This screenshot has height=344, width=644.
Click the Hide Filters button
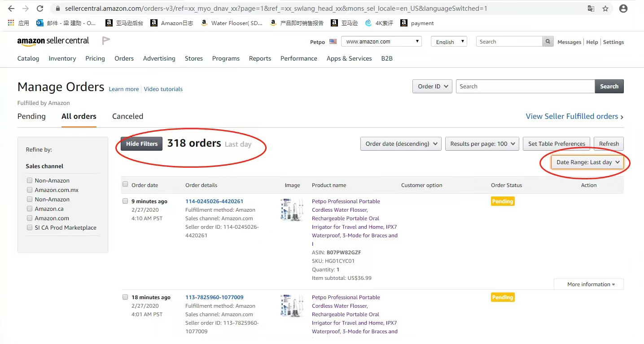click(x=142, y=144)
